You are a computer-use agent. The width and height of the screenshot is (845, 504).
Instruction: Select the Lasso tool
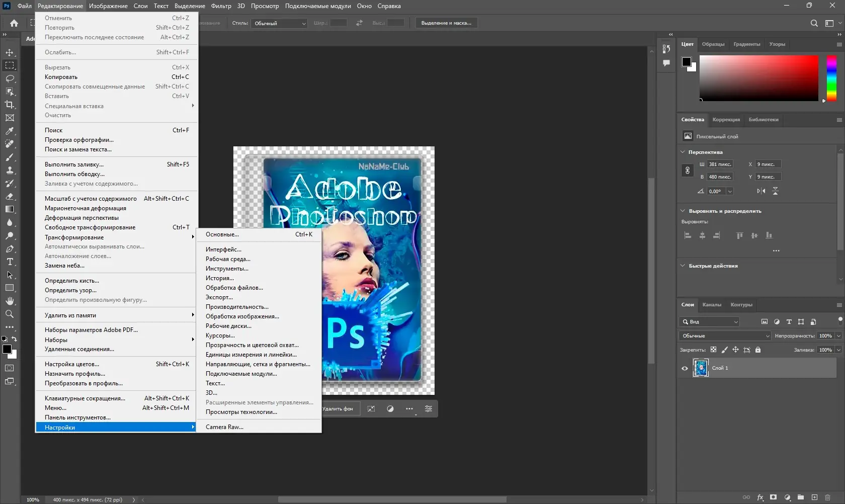pos(10,78)
